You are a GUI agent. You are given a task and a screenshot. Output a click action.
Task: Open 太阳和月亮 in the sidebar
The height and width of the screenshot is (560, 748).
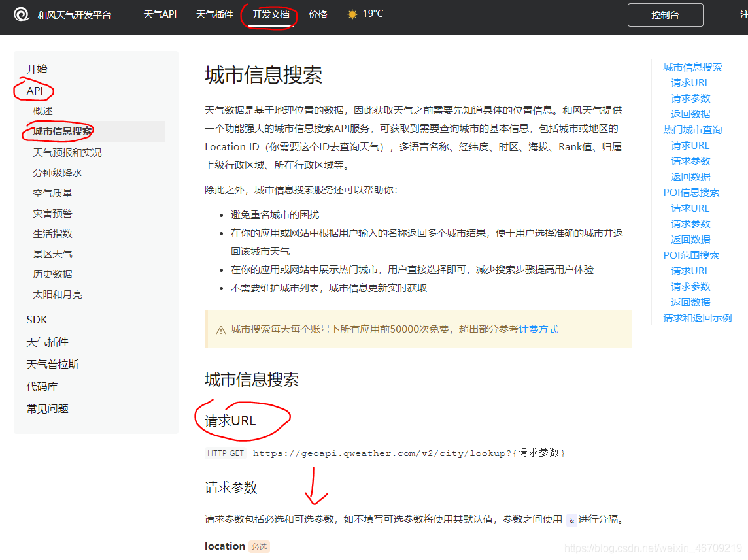[x=58, y=294]
